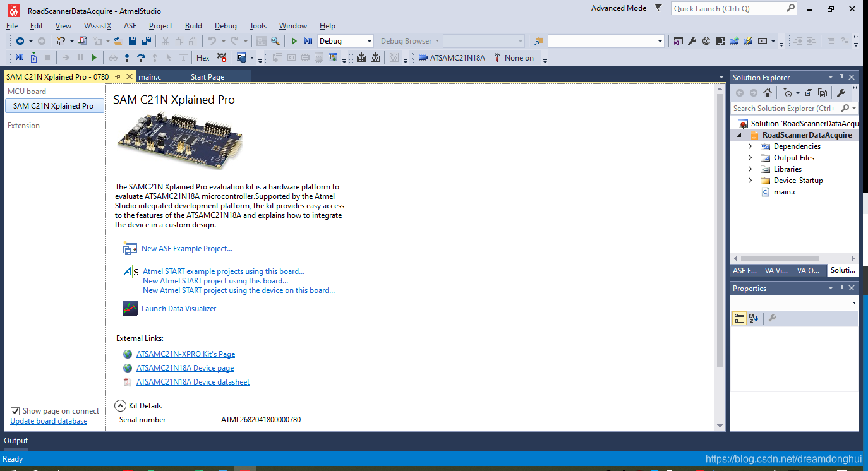The height and width of the screenshot is (471, 868).
Task: Click the Navigate Backward arrow in toolbar
Action: click(20, 41)
